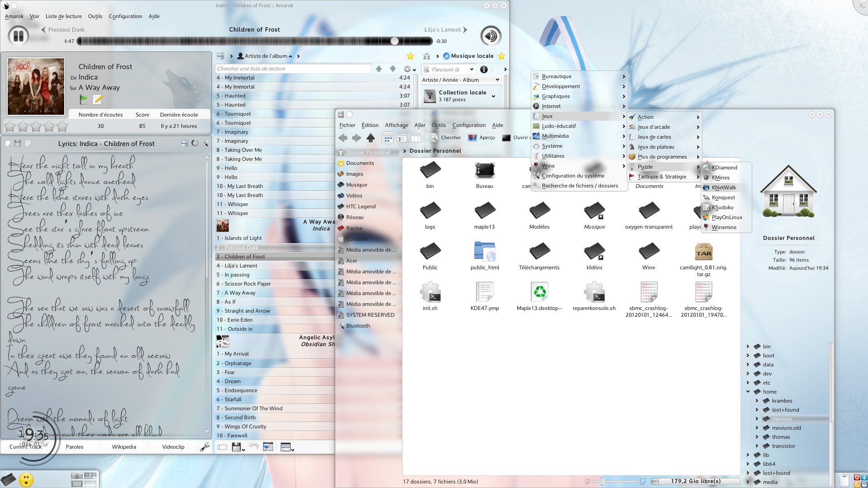This screenshot has width=868, height=488.
Task: Click the yellow surprised smiley panel icon
Action: click(26, 479)
